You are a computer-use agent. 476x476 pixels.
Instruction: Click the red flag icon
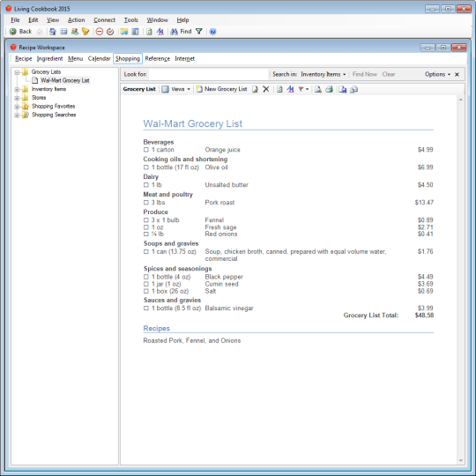pyautogui.click(x=301, y=89)
